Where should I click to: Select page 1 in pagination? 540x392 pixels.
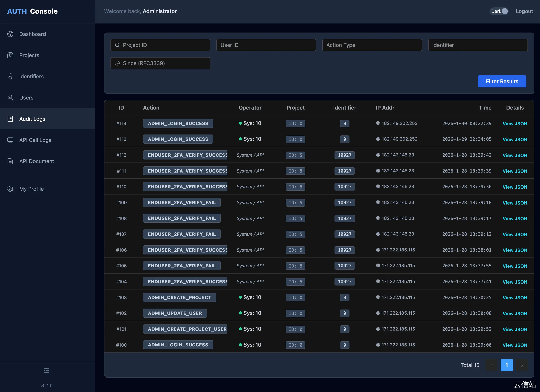point(507,365)
